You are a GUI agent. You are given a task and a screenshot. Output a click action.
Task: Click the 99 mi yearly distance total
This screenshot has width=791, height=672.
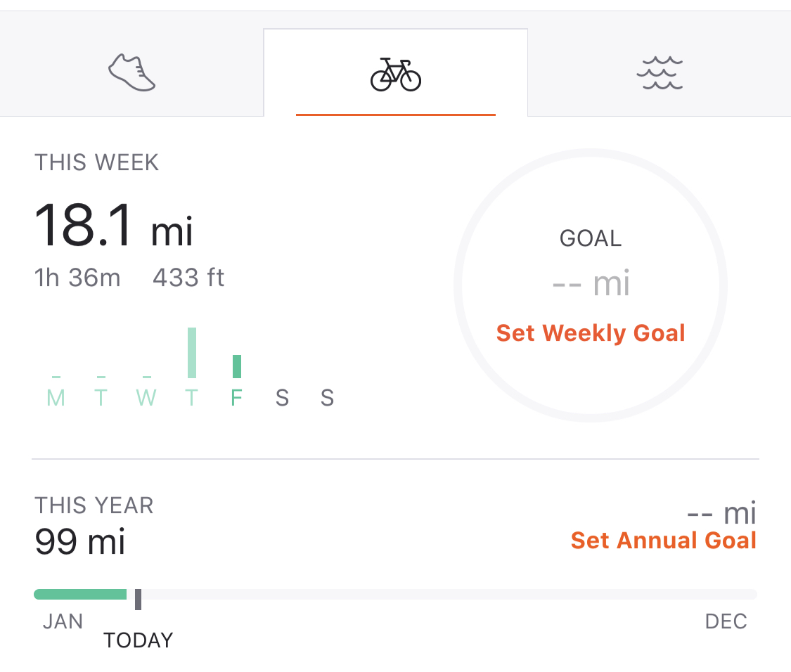(x=80, y=541)
